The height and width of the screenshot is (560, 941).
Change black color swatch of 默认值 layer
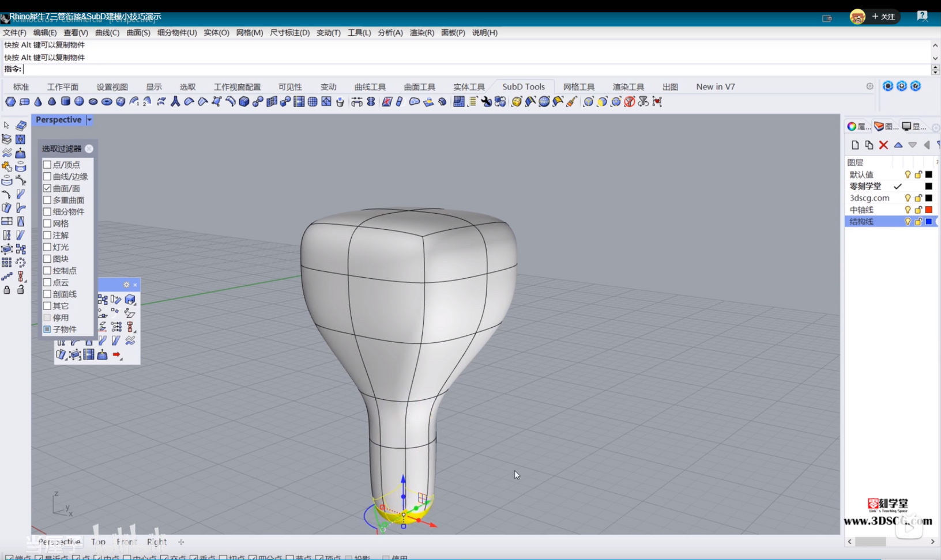(x=928, y=175)
